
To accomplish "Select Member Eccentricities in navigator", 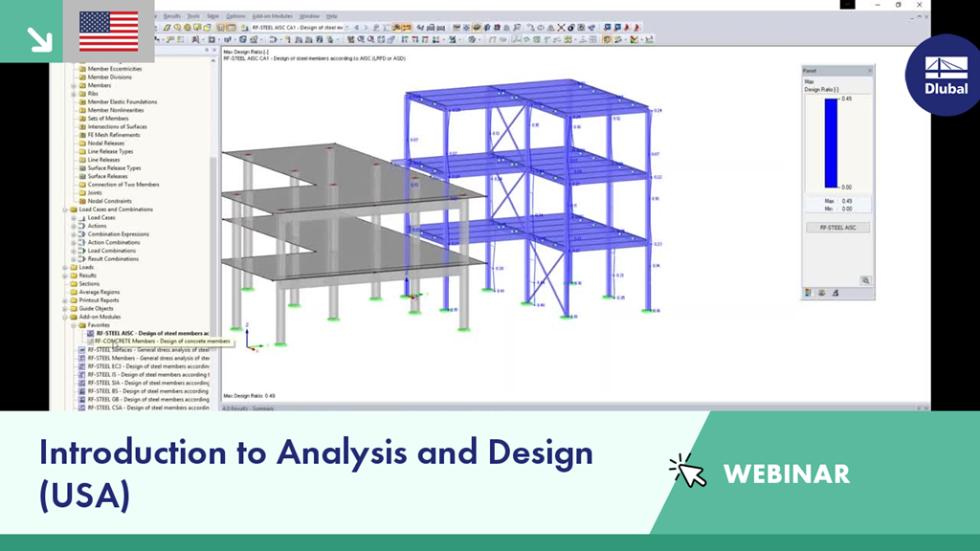I will (x=115, y=69).
